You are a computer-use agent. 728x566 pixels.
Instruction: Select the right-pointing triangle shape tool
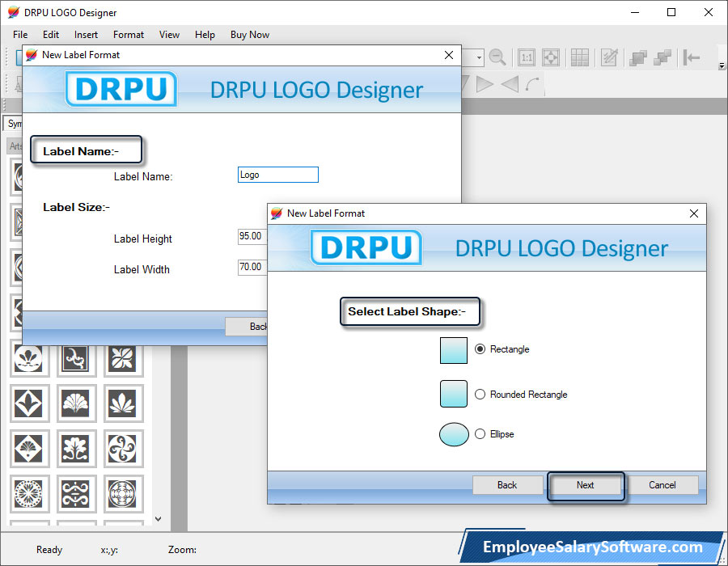[x=485, y=84]
